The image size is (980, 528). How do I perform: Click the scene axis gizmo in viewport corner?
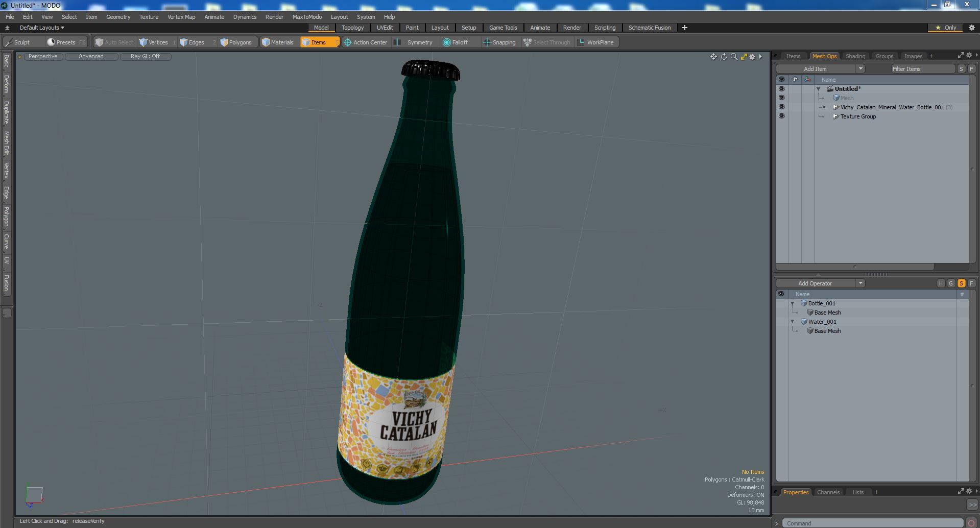pyautogui.click(x=34, y=496)
